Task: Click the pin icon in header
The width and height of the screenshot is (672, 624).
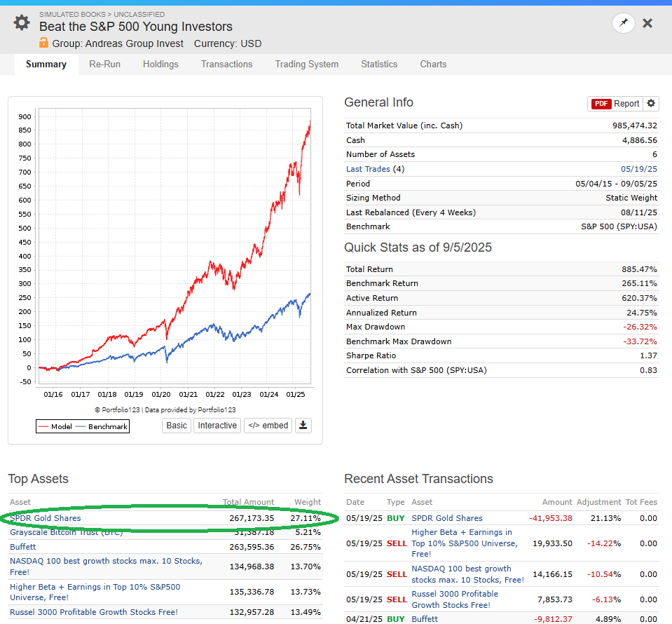Action: point(623,22)
